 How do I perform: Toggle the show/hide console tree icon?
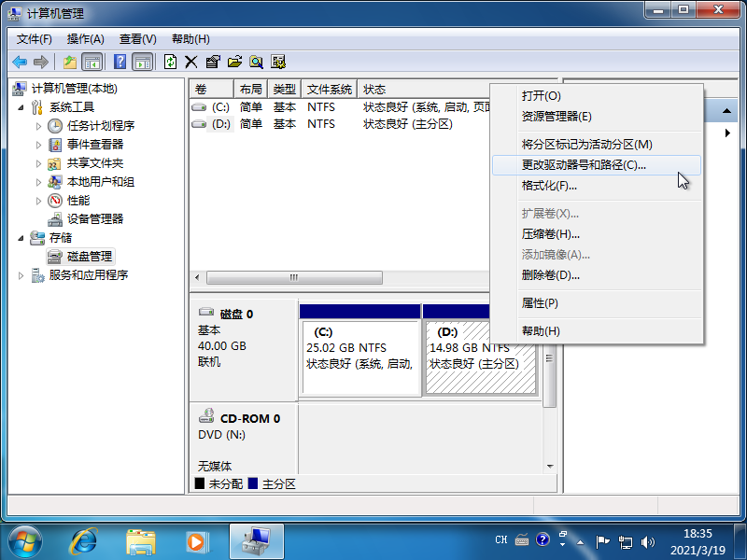pyautogui.click(x=92, y=62)
